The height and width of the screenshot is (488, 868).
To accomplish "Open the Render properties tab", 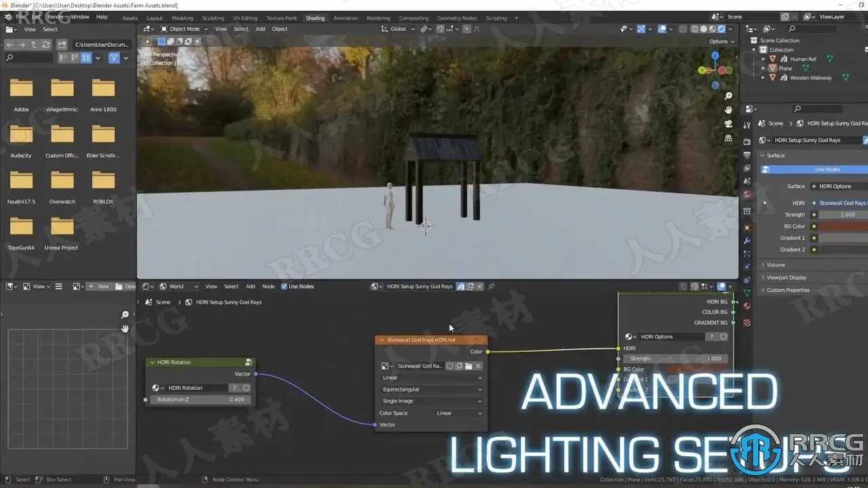I will coord(747,142).
